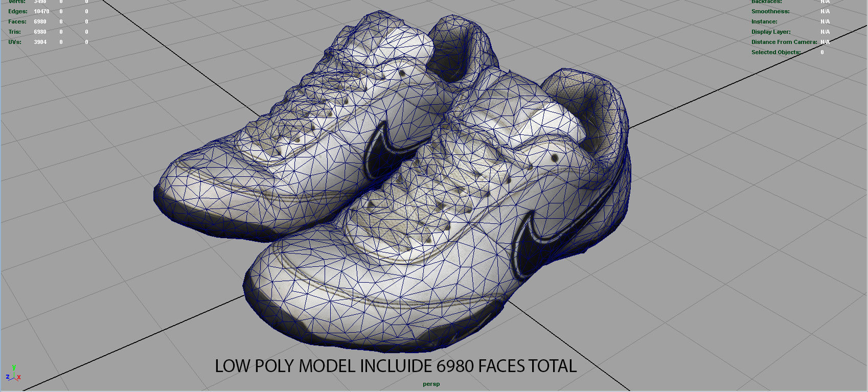Click the 0 value beside Selected Objects

(822, 52)
